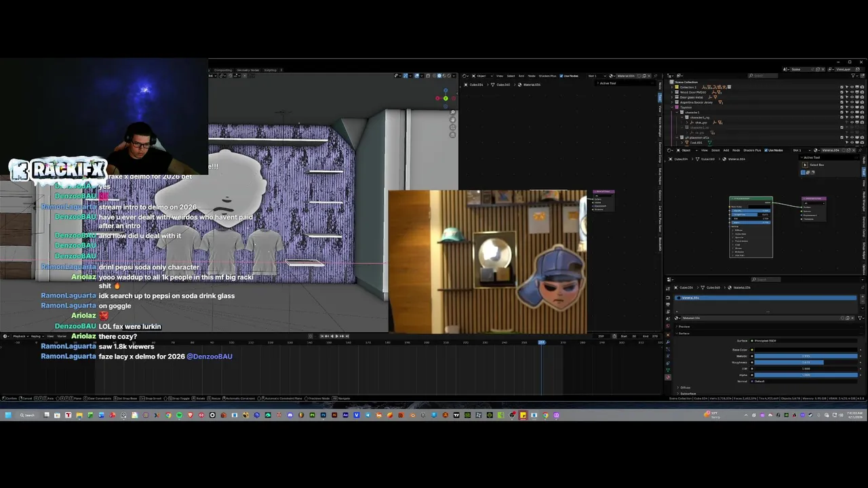The image size is (868, 488).
Task: Uncheck Wood Door collection checkbox
Action: 842,92
